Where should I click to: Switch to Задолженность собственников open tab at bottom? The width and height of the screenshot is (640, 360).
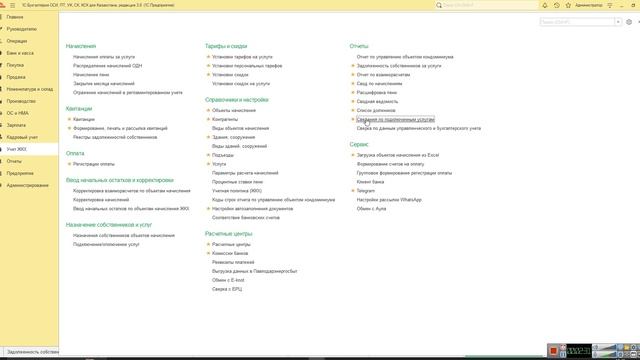pyautogui.click(x=33, y=352)
